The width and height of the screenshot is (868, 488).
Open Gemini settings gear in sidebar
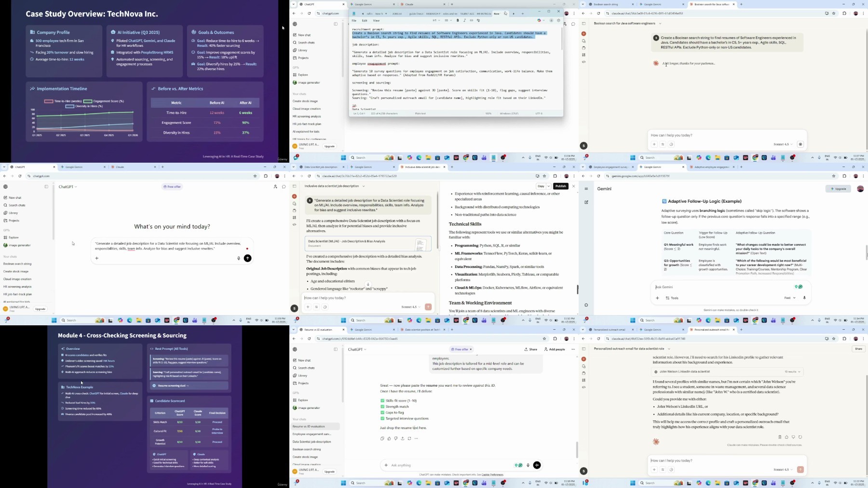pyautogui.click(x=586, y=305)
